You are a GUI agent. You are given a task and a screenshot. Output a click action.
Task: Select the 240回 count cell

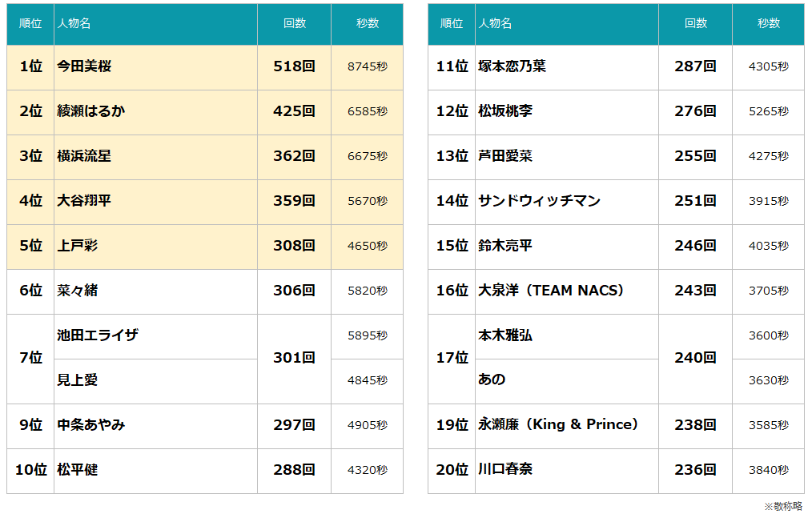pyautogui.click(x=695, y=359)
